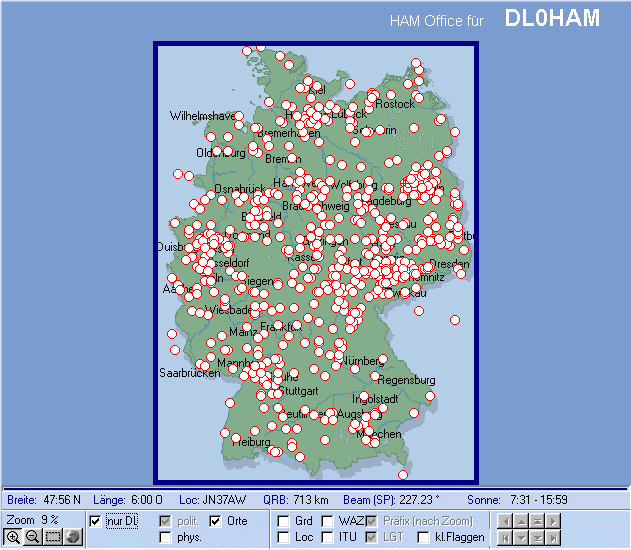Screen dimensions: 631x550
Task: Click the down arrow with bar button
Action: (537, 538)
